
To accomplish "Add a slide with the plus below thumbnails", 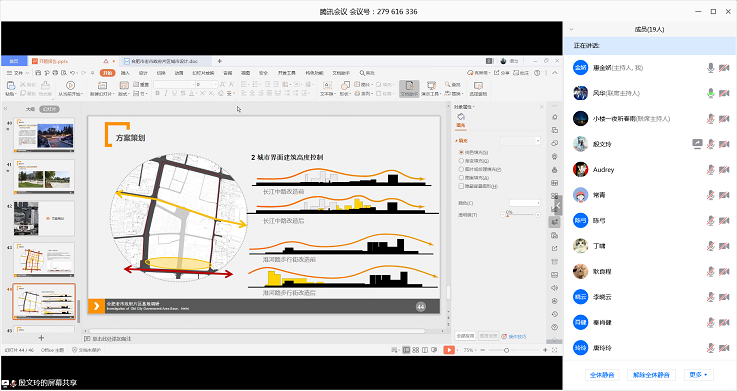I will pyautogui.click(x=41, y=337).
